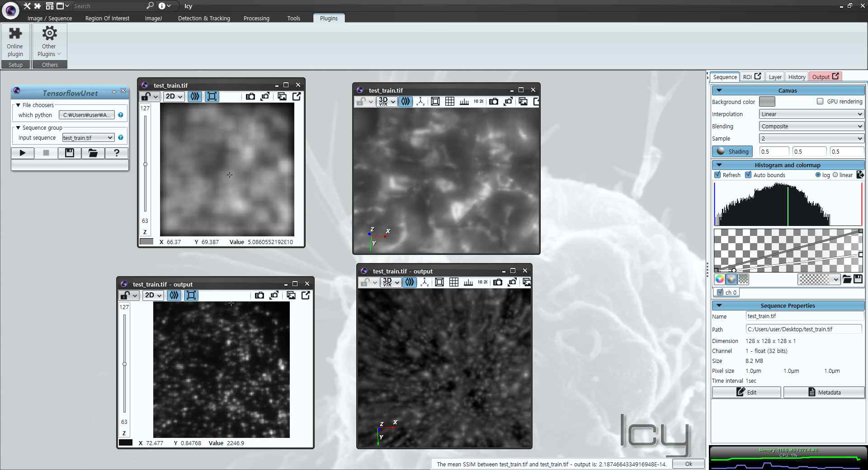Collapse the File choosers section in TensorflowUnet

18,105
